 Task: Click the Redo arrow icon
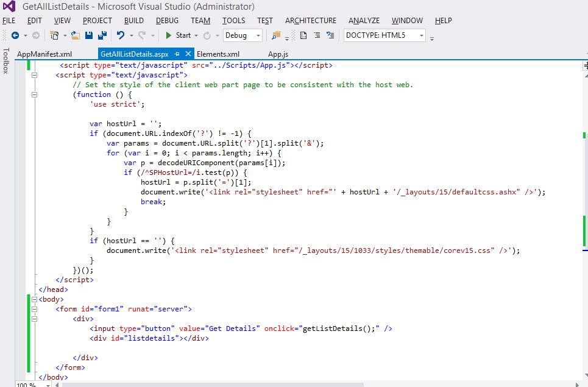[142, 35]
